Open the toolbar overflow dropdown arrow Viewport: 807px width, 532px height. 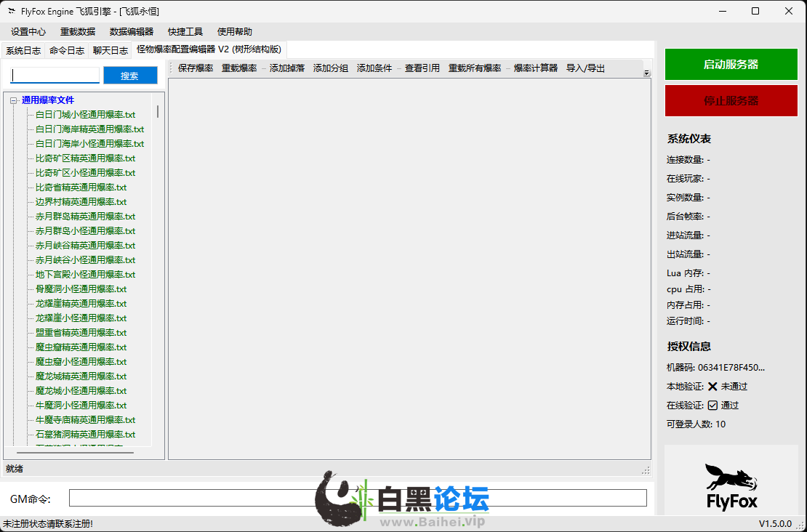pos(646,73)
